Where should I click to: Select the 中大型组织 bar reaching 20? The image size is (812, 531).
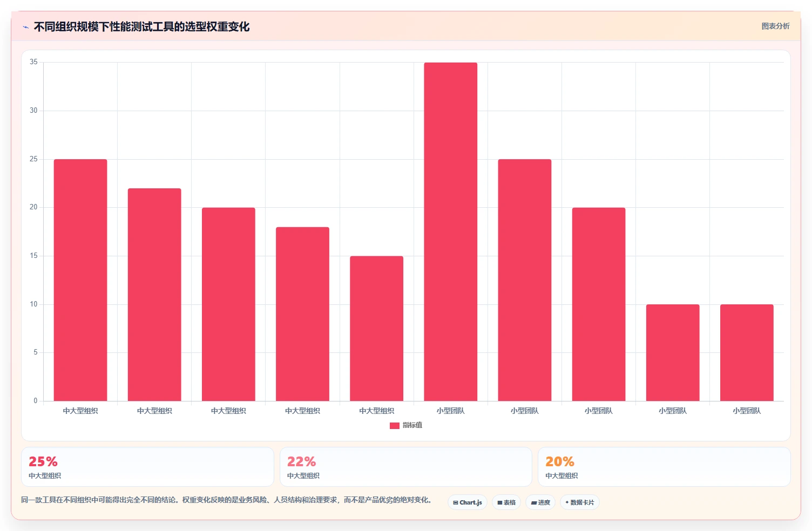[x=228, y=304]
